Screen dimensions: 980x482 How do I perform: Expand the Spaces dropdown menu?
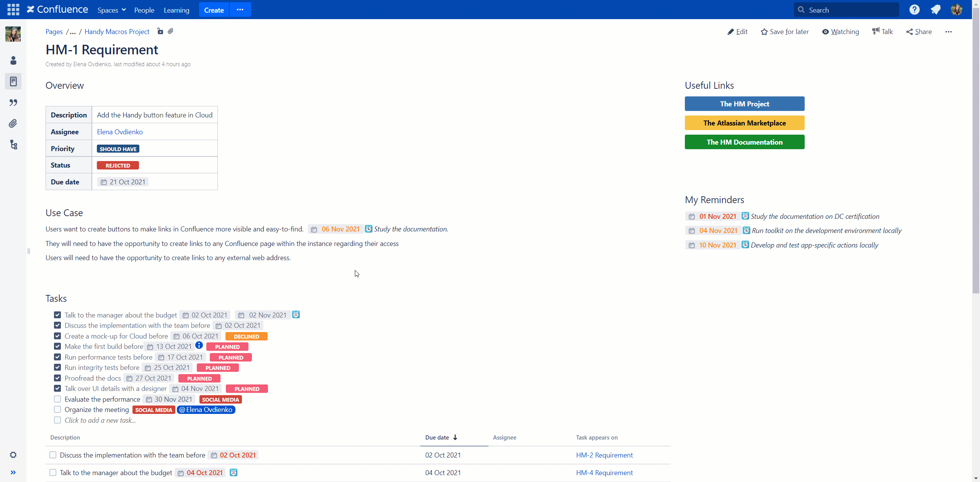(111, 10)
